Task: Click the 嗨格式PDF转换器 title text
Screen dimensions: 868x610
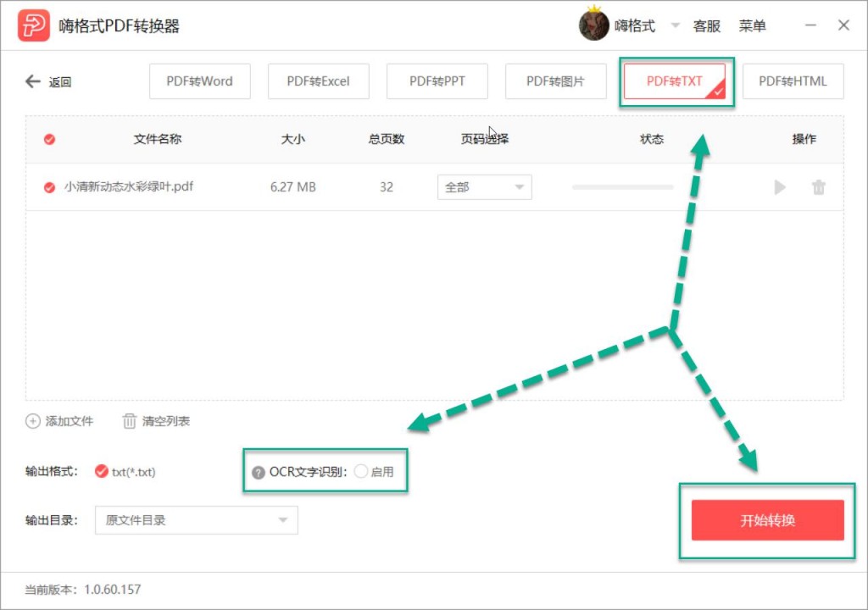Action: click(119, 26)
